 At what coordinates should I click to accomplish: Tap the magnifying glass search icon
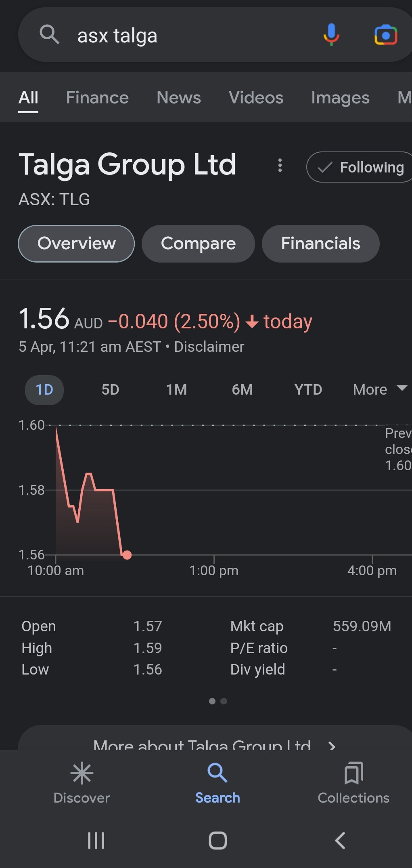tap(49, 34)
